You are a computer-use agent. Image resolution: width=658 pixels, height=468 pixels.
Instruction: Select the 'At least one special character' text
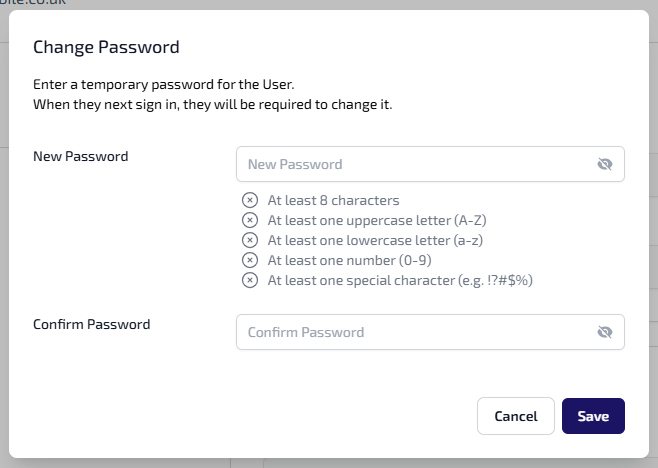pos(400,280)
